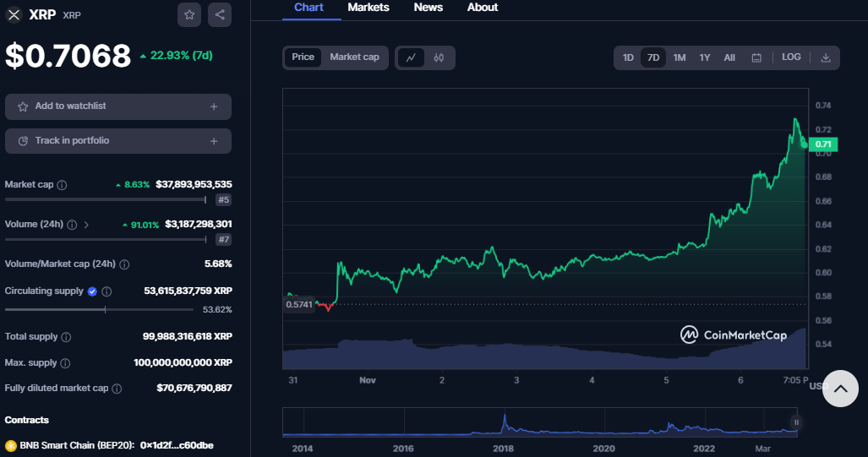Click the star favorite icon near XRP

click(x=189, y=15)
